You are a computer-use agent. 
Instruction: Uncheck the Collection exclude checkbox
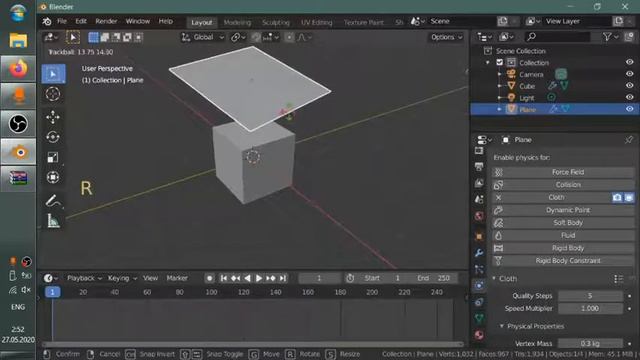(x=500, y=62)
